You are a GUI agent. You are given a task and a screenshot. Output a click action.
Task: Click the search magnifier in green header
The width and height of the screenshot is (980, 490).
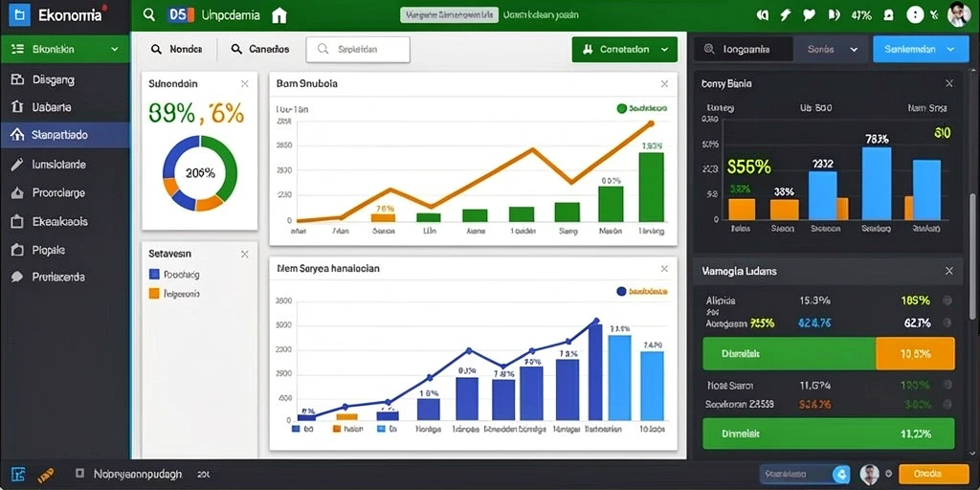pyautogui.click(x=148, y=15)
